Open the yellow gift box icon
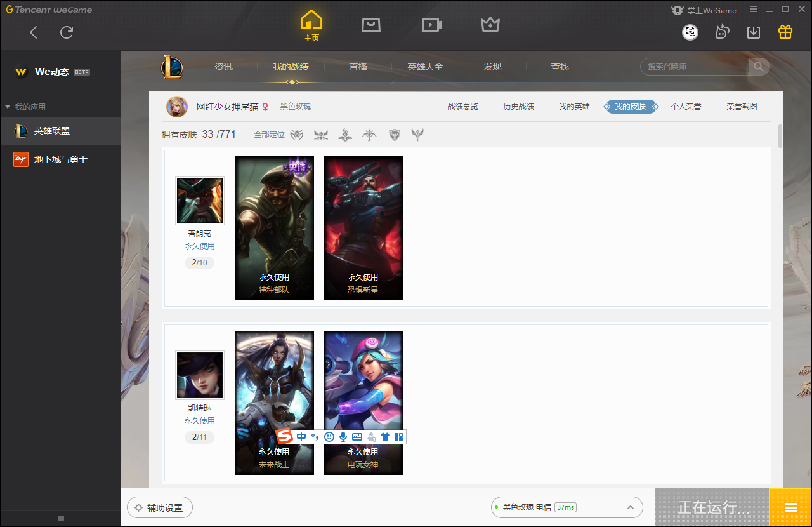The width and height of the screenshot is (812, 527). click(x=785, y=32)
